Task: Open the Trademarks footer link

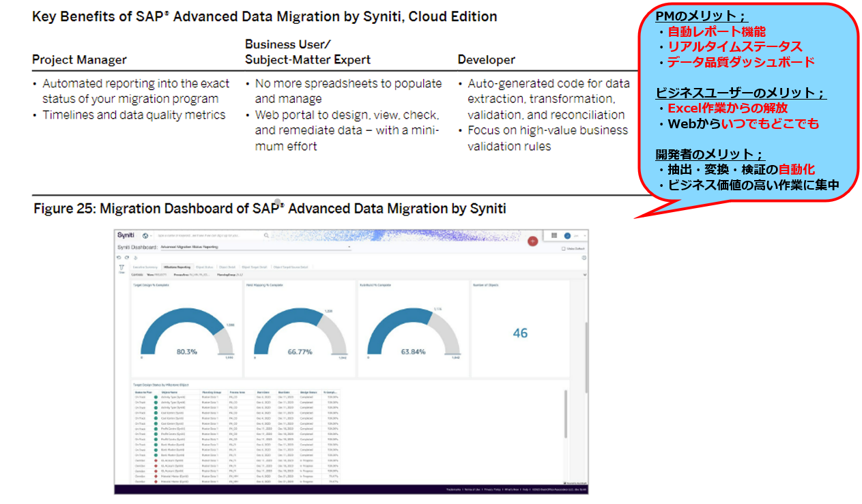Action: pos(453,490)
